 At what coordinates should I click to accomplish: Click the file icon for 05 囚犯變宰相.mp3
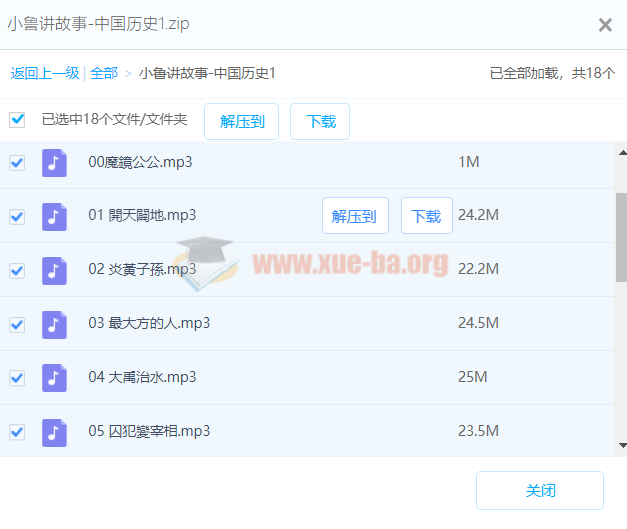pyautogui.click(x=54, y=432)
